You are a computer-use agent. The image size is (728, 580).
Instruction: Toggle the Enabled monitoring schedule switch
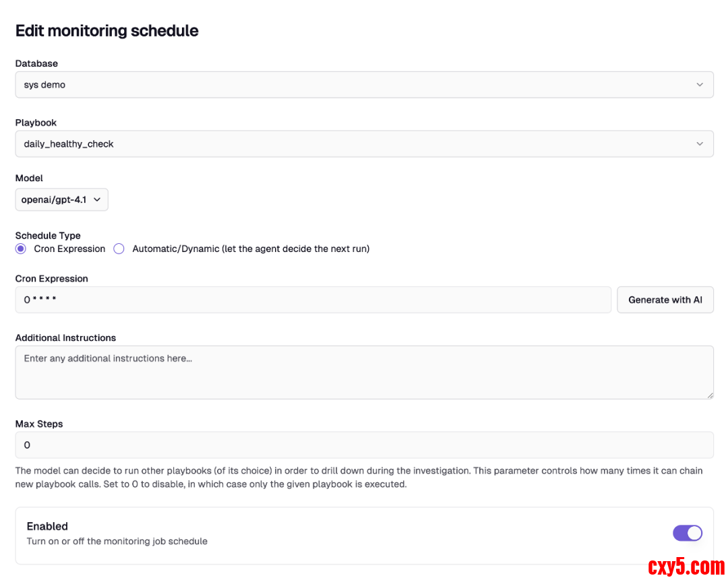click(687, 534)
